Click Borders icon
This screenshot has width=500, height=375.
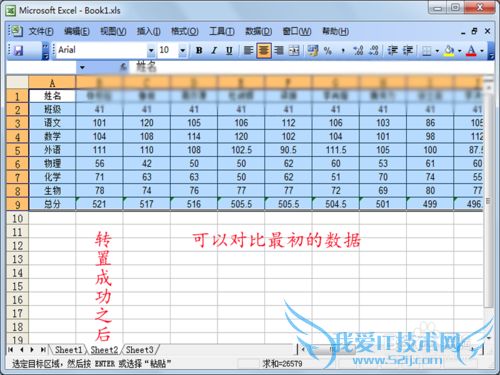427,51
